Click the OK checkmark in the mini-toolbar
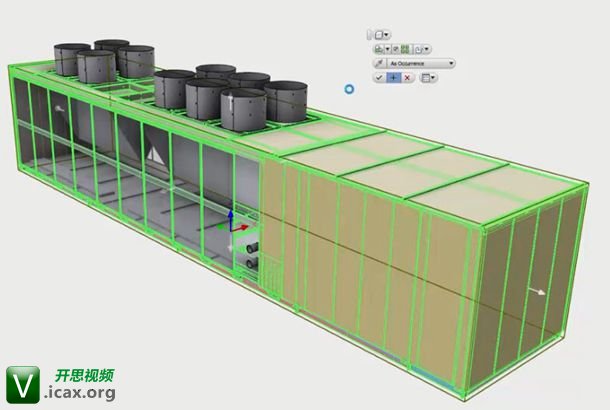Image resolution: width=610 pixels, height=410 pixels. click(x=379, y=77)
